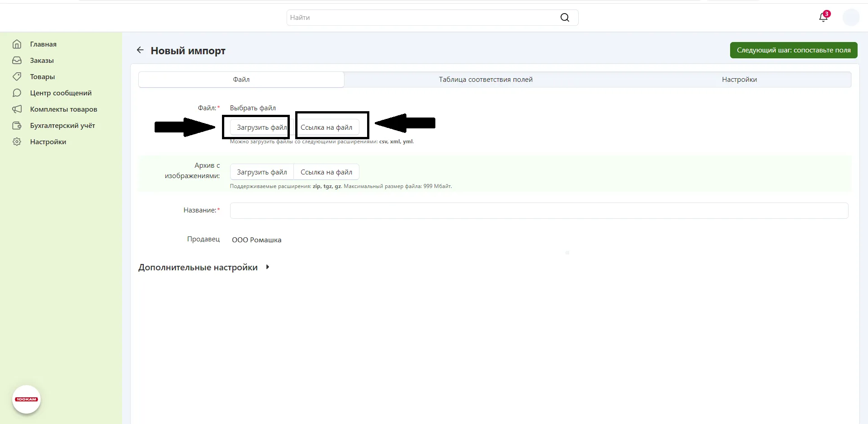Switch to Таблица соответствия полей tab
The image size is (868, 424).
(486, 80)
